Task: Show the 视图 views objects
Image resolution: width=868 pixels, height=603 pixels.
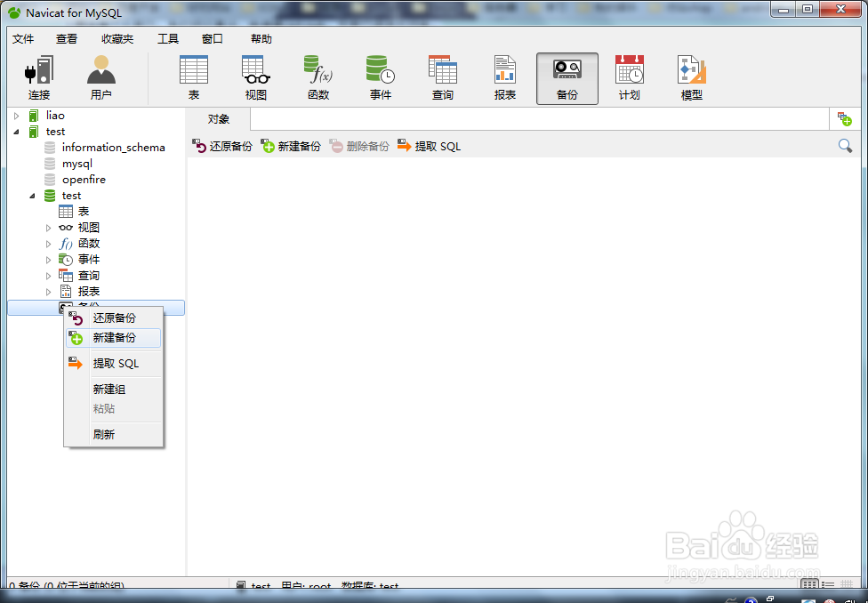Action: click(256, 78)
